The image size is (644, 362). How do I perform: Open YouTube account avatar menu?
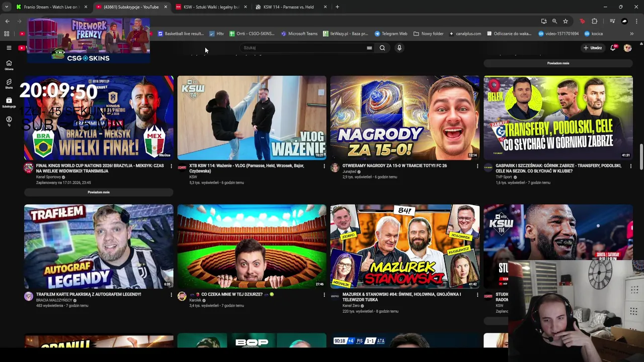[627, 48]
